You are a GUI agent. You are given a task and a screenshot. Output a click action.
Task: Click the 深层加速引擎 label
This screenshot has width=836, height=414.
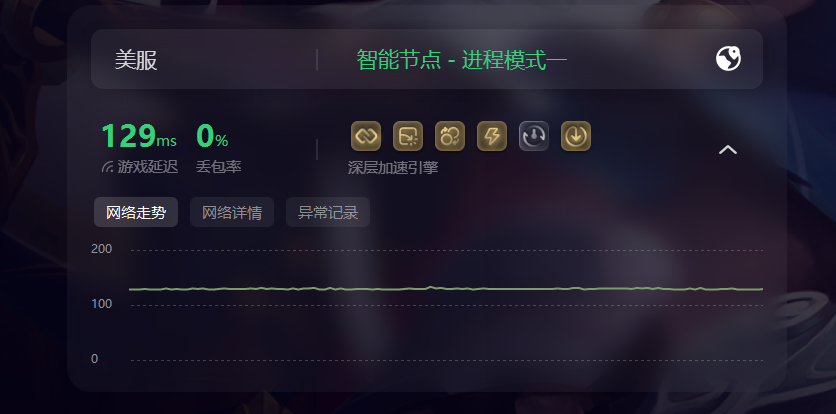[x=393, y=168]
